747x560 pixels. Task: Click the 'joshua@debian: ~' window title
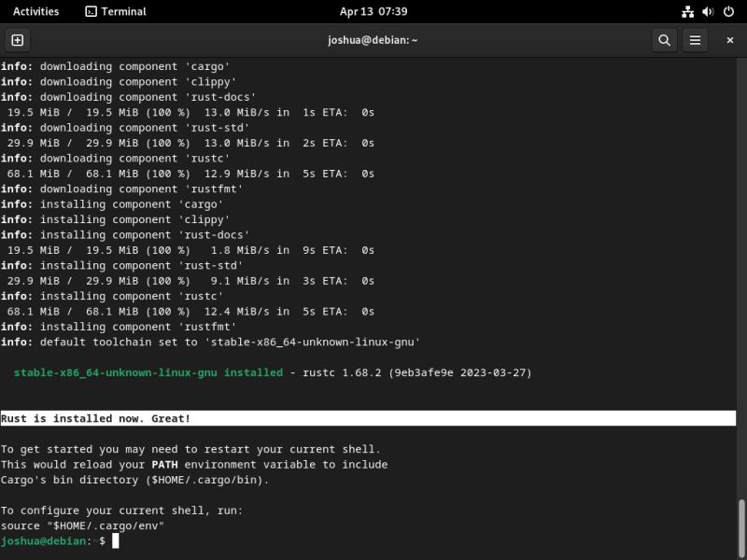(373, 40)
